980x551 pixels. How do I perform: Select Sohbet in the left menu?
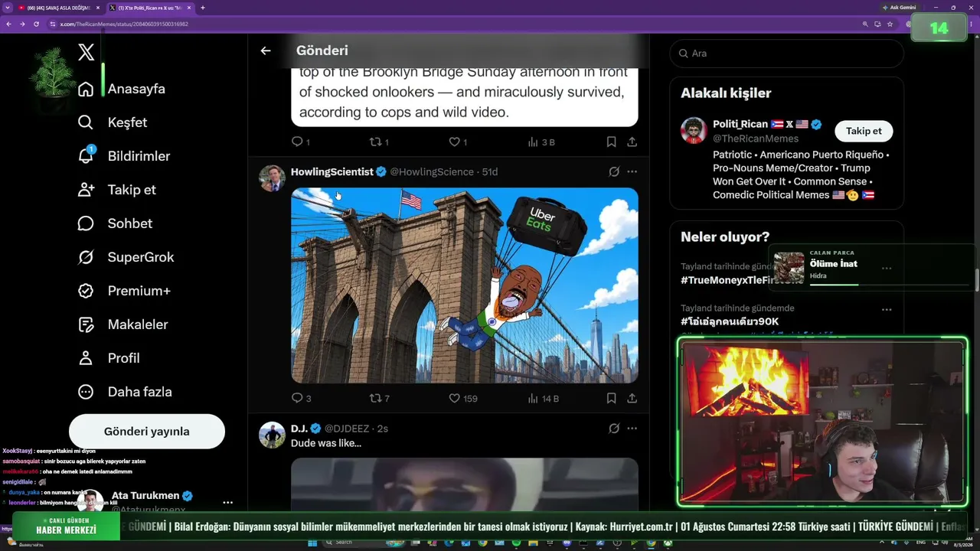pos(115,223)
